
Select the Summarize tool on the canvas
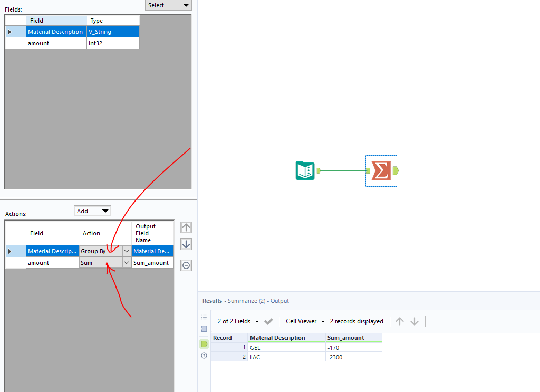pos(381,170)
